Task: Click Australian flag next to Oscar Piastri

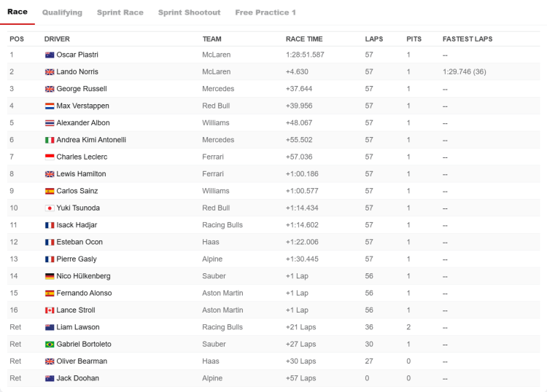Action: pos(50,55)
